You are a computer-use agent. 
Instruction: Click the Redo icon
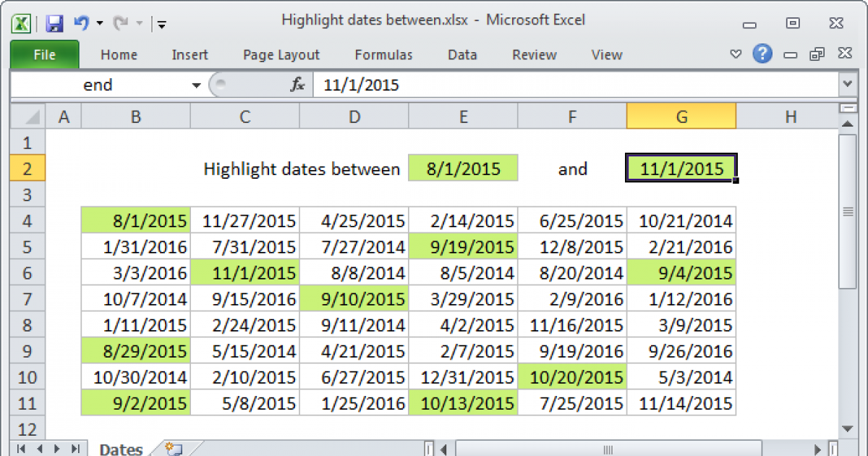click(x=122, y=23)
